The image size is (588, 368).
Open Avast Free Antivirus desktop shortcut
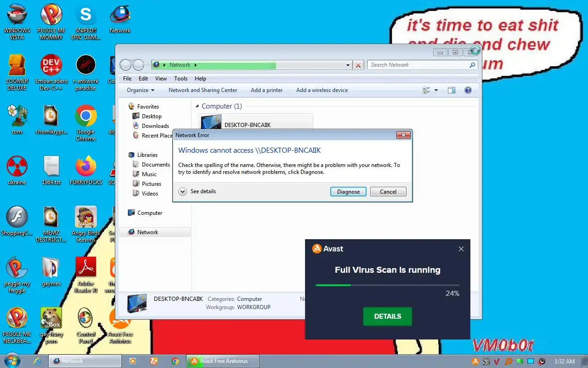point(120,325)
